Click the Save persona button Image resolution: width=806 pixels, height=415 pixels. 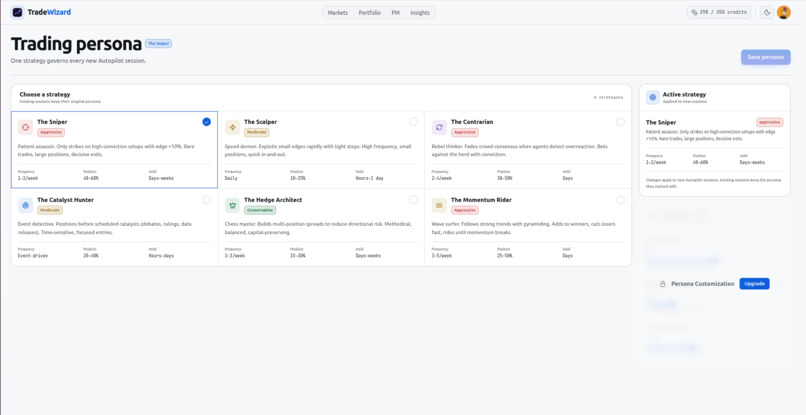coord(765,57)
